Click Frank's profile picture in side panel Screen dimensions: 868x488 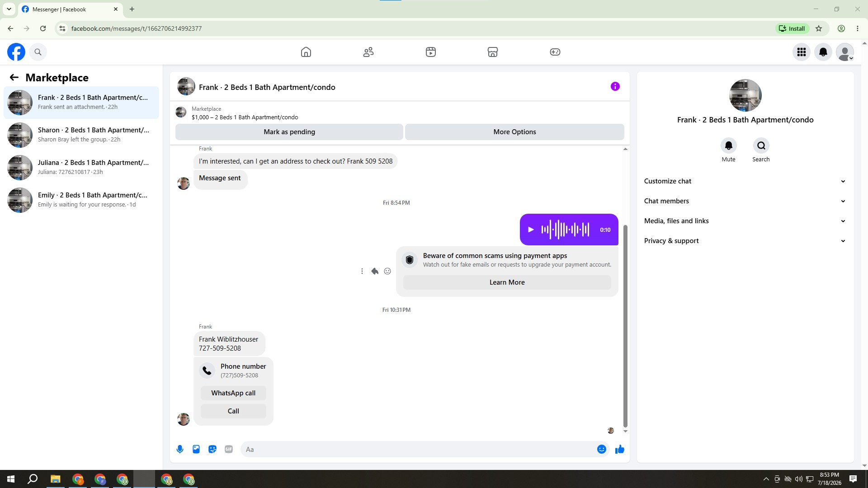point(745,95)
